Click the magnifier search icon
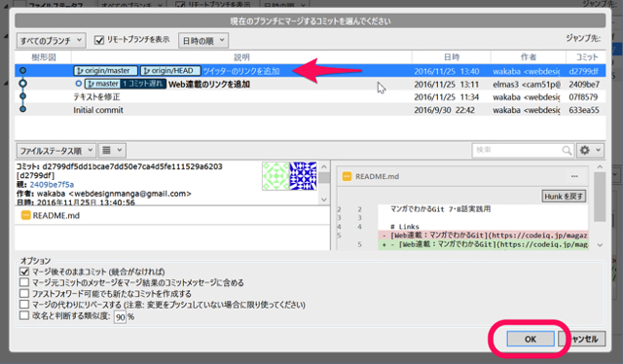The height and width of the screenshot is (364, 623). point(567,150)
